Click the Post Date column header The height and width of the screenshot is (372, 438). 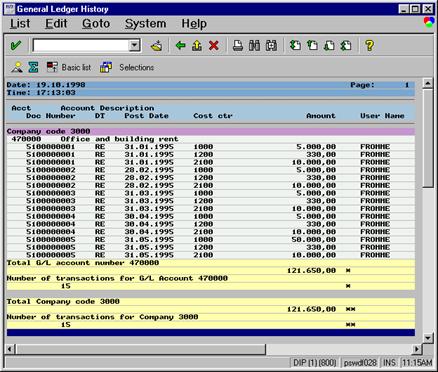coord(146,116)
